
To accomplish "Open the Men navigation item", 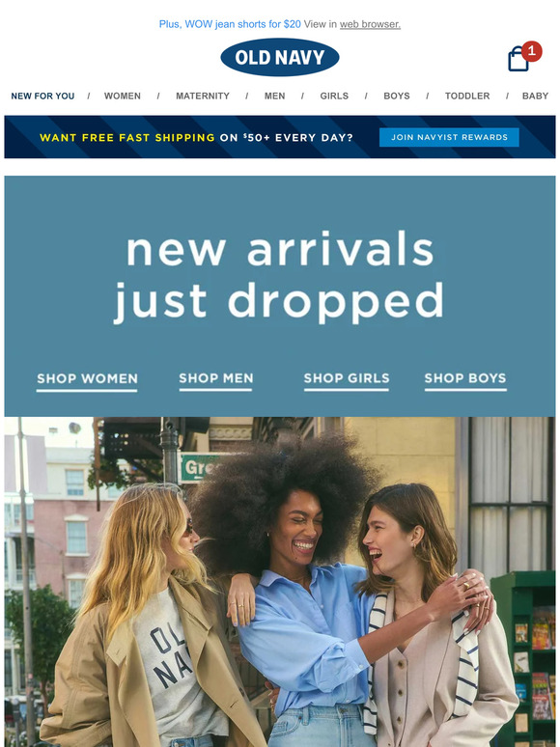I will [274, 96].
